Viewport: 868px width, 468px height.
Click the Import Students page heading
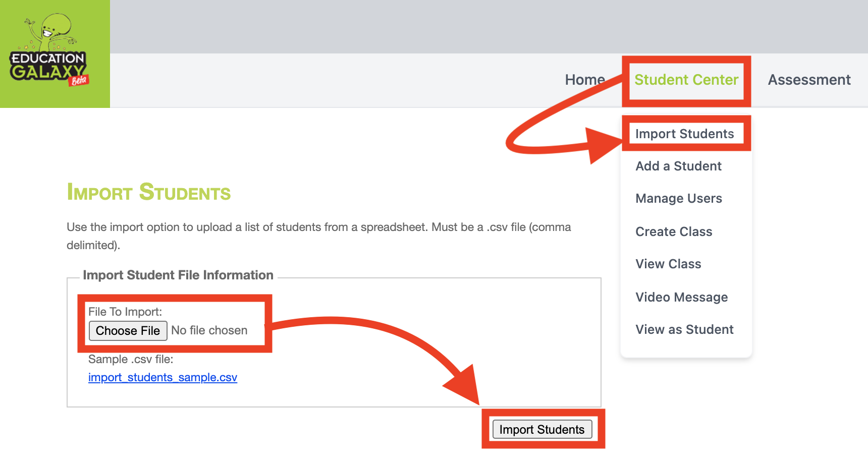149,192
